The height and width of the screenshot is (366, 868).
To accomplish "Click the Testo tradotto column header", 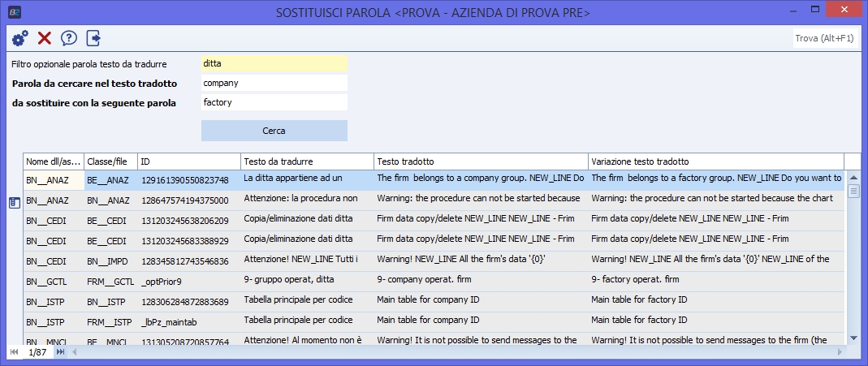I will pyautogui.click(x=481, y=161).
